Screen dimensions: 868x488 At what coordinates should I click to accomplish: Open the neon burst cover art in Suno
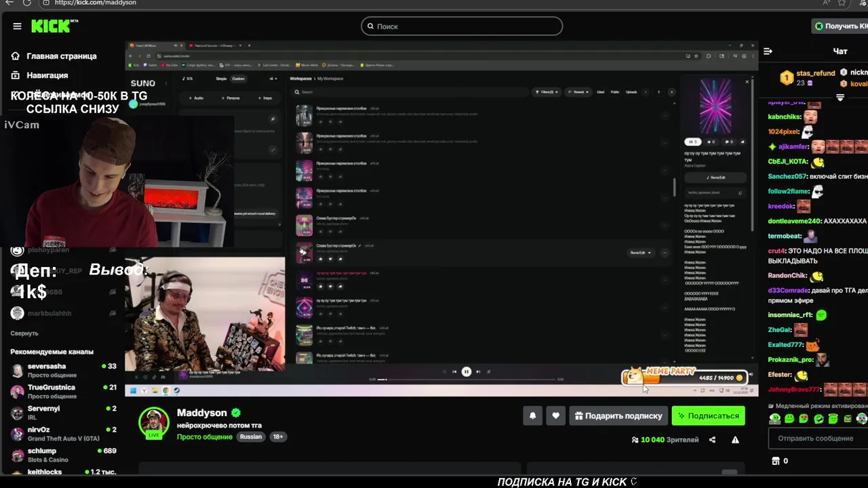715,106
